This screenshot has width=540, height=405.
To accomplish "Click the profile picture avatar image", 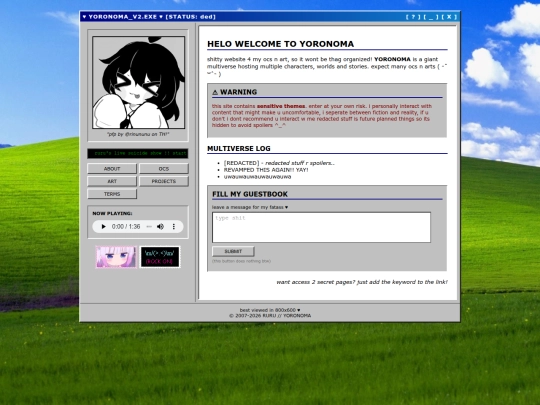I will pos(138,83).
